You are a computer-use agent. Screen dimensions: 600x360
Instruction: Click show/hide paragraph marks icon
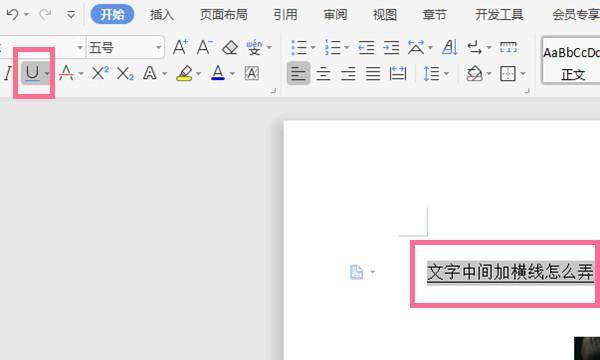475,48
